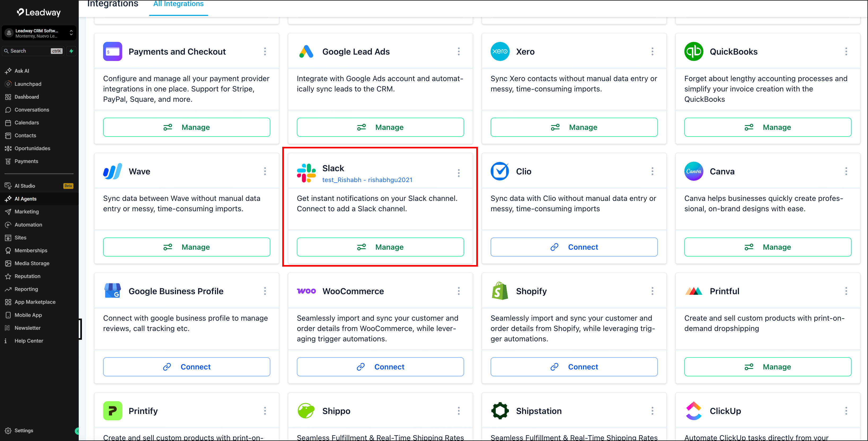Open more options for ClickUp

click(846, 411)
